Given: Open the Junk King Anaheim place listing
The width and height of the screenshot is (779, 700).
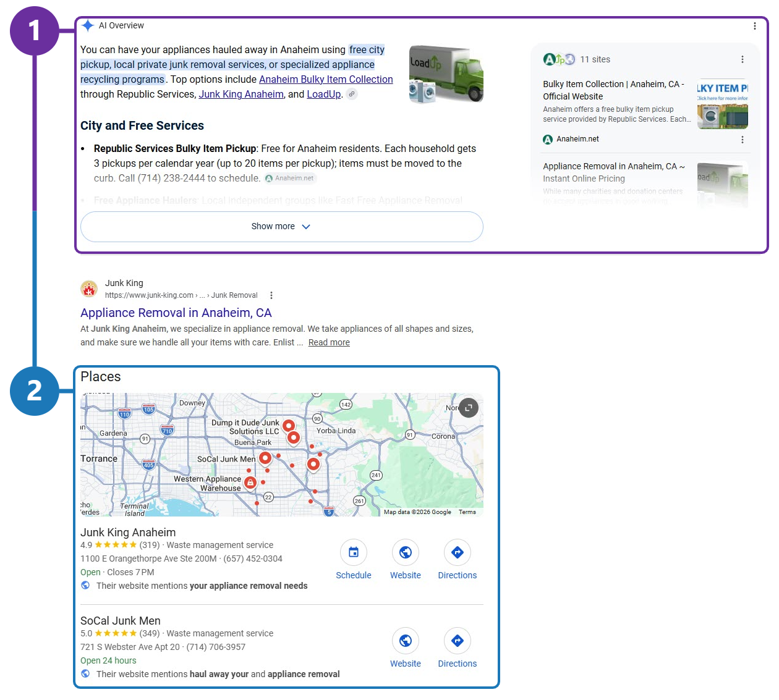Looking at the screenshot, I should pos(128,533).
